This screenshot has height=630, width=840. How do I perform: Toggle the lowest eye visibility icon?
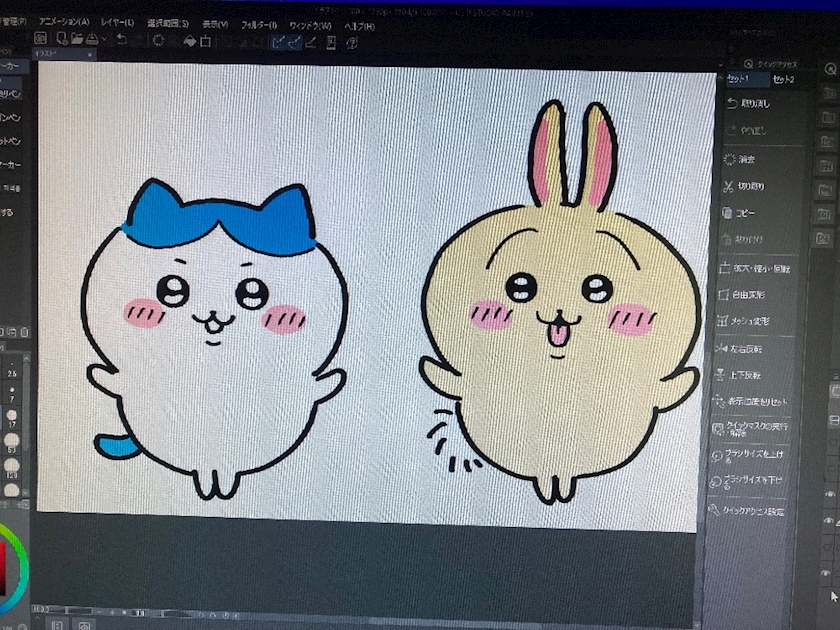click(827, 573)
